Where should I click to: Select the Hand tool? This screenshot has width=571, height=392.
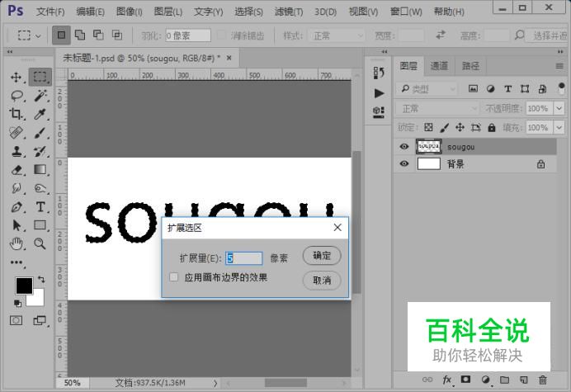click(17, 243)
